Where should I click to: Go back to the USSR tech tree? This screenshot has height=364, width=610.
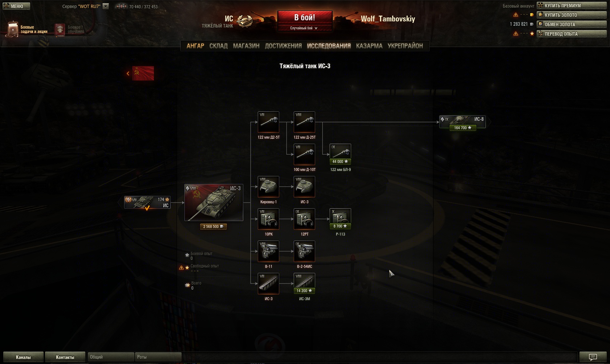click(x=141, y=73)
